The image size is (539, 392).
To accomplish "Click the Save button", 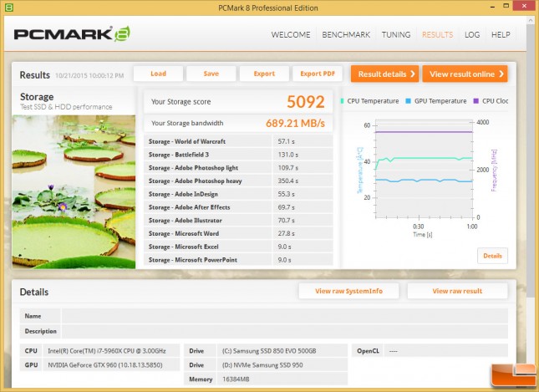I will [x=211, y=74].
